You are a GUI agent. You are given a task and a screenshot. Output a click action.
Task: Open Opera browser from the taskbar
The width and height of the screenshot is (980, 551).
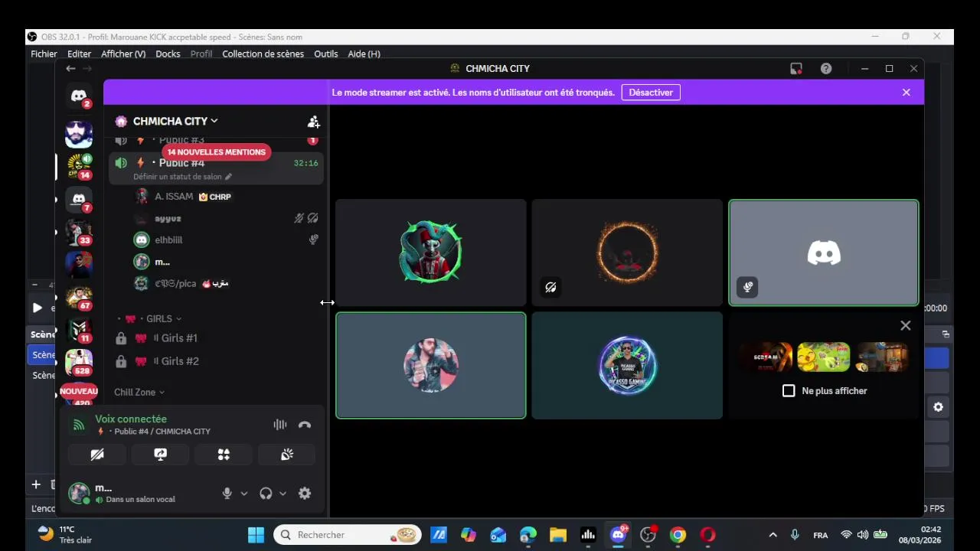(707, 535)
